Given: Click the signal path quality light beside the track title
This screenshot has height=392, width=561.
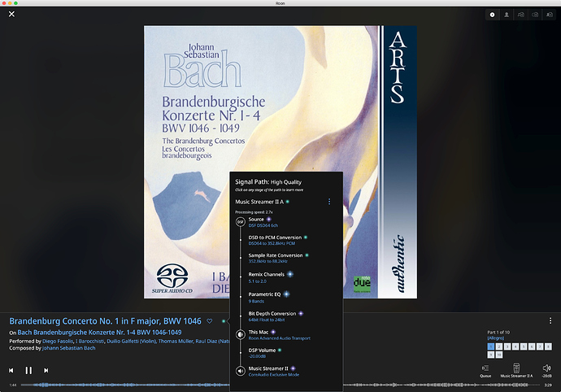Looking at the screenshot, I should 224,321.
